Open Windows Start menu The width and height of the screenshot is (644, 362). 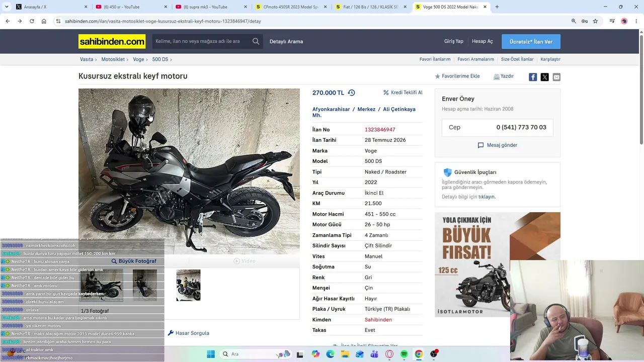[211, 354]
